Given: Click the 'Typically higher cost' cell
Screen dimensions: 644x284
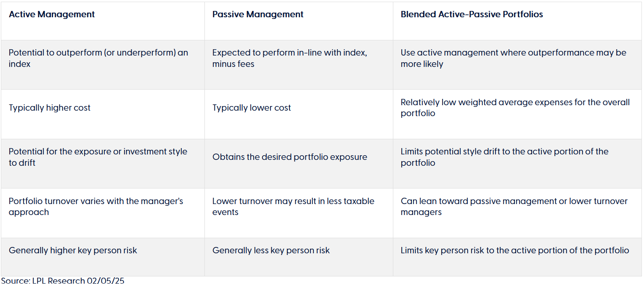Looking at the screenshot, I should click(103, 114).
